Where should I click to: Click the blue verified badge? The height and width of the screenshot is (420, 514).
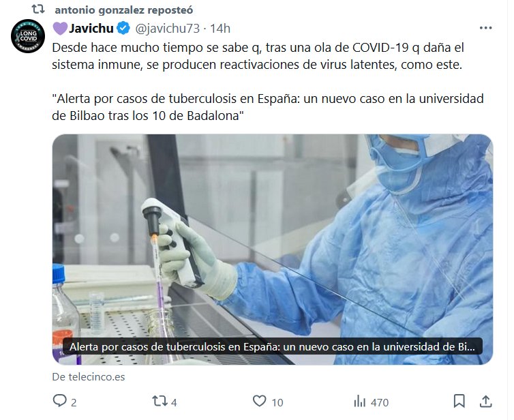(x=123, y=28)
